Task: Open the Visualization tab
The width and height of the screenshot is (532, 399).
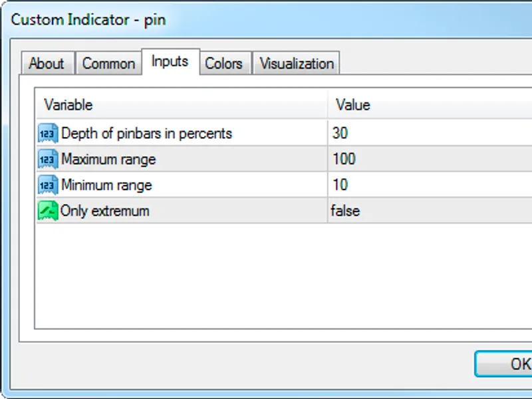Action: (x=296, y=63)
